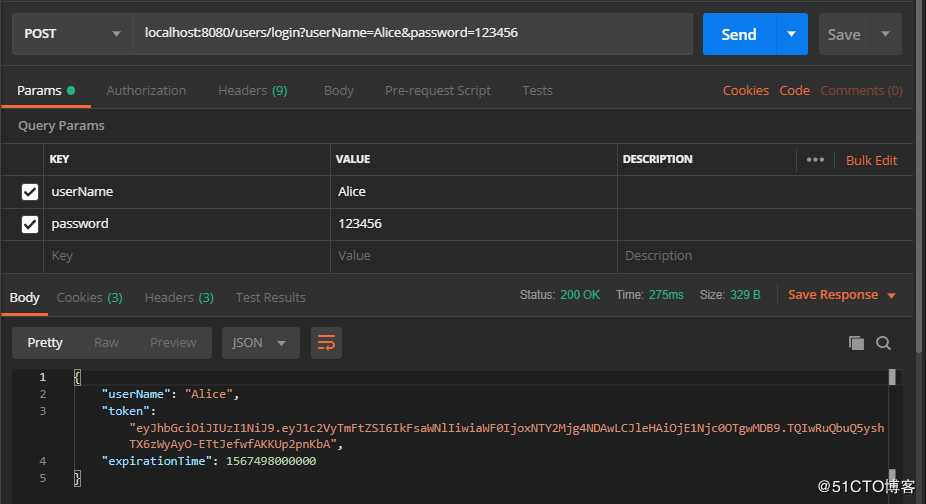The width and height of the screenshot is (926, 504).
Task: Search the response body icon
Action: (883, 343)
